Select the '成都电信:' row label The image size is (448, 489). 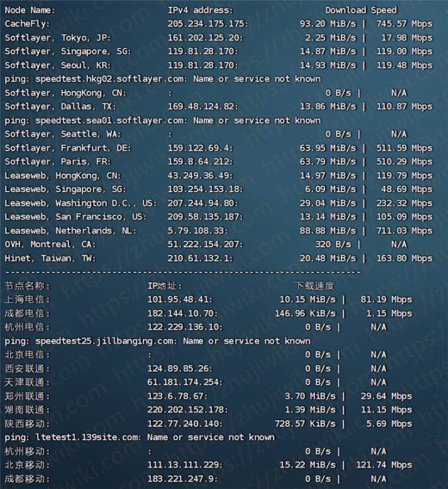[x=28, y=314]
